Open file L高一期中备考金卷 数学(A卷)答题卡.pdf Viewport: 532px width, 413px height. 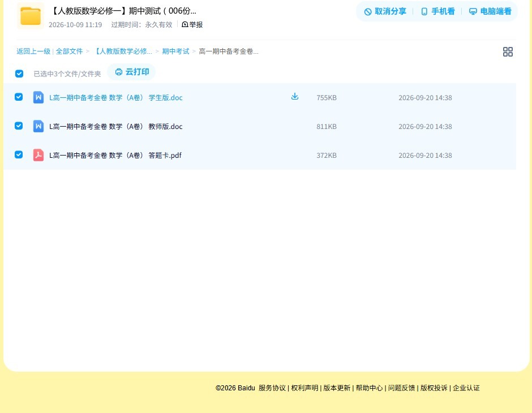point(115,155)
